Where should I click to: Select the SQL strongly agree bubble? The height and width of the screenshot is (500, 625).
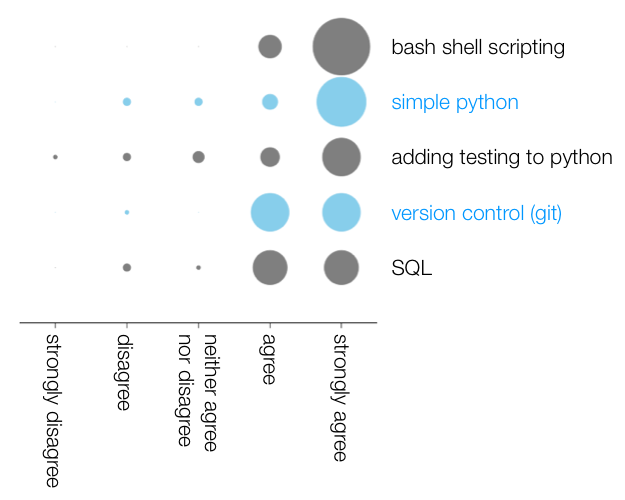pyautogui.click(x=341, y=268)
